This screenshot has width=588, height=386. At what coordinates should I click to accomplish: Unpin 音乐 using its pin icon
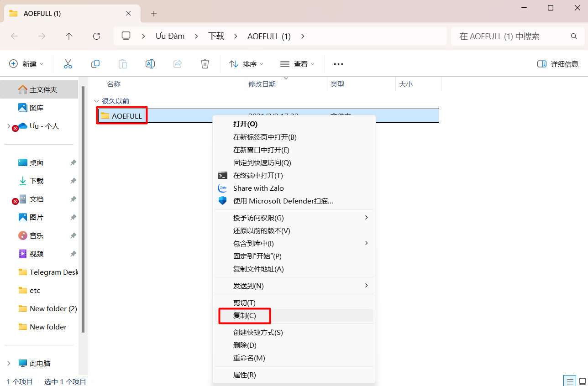click(x=73, y=236)
